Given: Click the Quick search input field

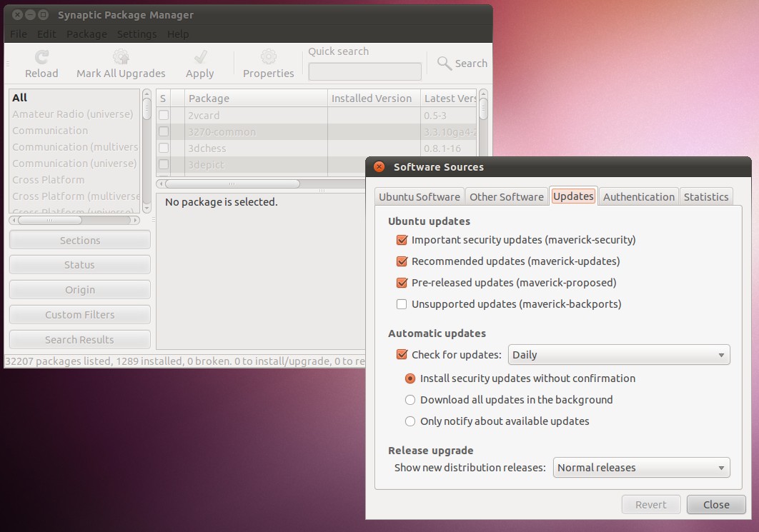Looking at the screenshot, I should click(x=364, y=71).
